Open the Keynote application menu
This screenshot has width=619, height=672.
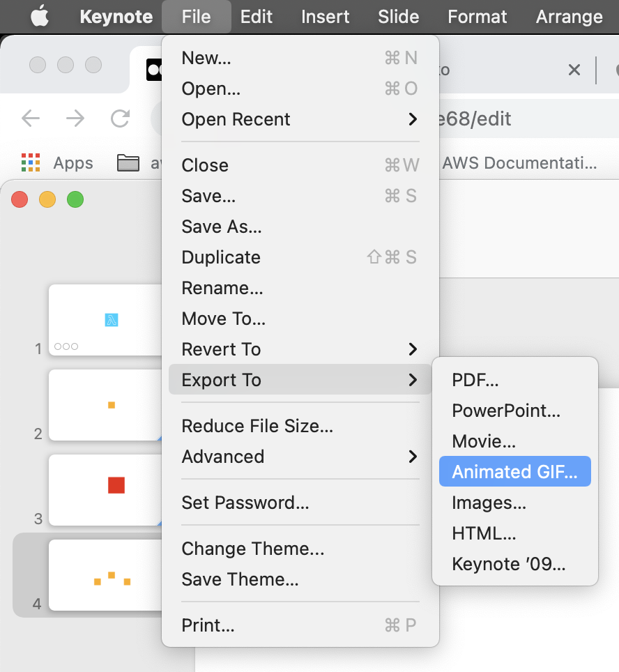click(x=116, y=17)
